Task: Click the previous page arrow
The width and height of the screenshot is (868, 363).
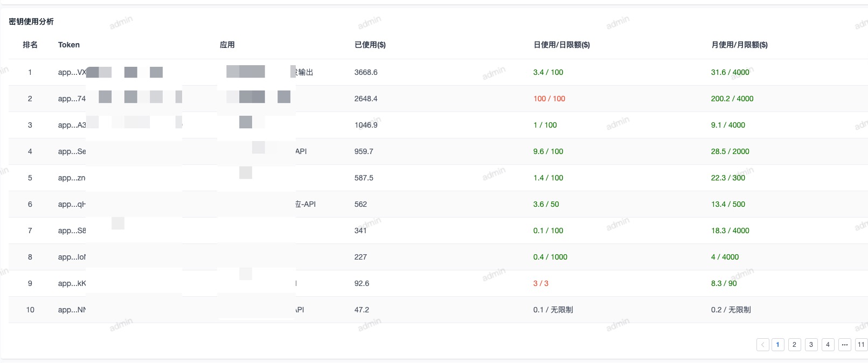Action: pos(762,345)
